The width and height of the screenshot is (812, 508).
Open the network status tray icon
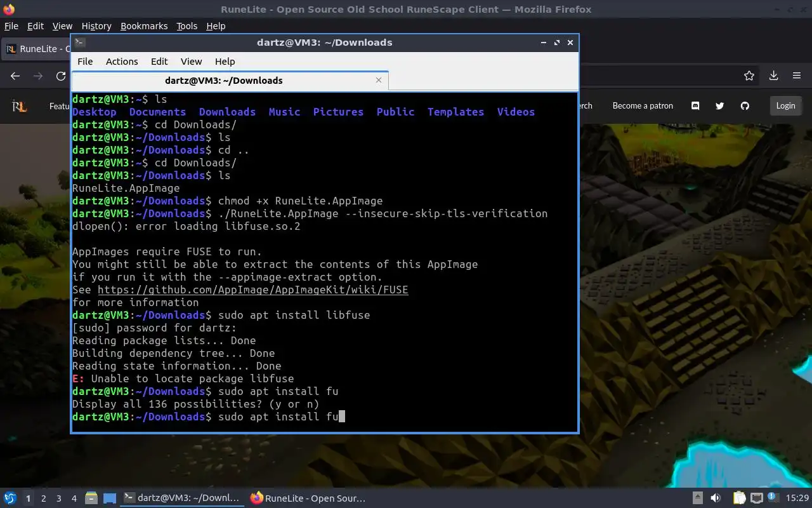click(x=756, y=498)
